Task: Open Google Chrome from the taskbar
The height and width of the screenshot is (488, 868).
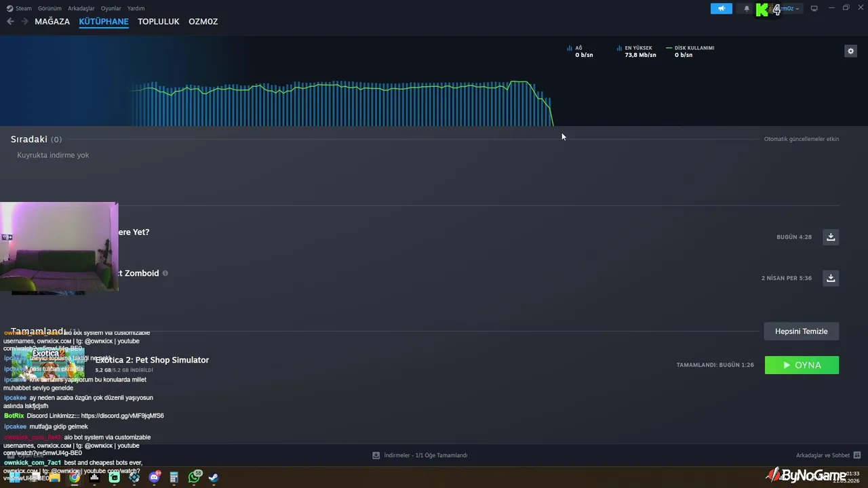Action: pos(75,477)
